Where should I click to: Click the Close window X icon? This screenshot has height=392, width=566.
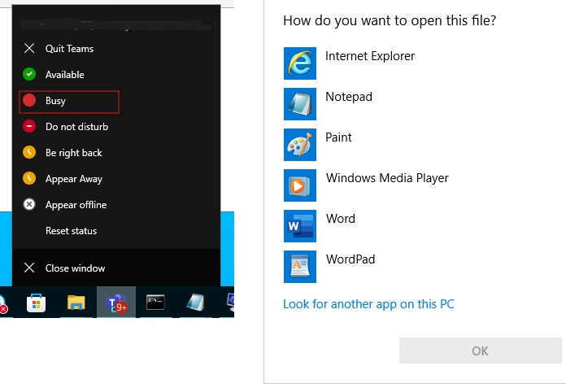pos(29,268)
